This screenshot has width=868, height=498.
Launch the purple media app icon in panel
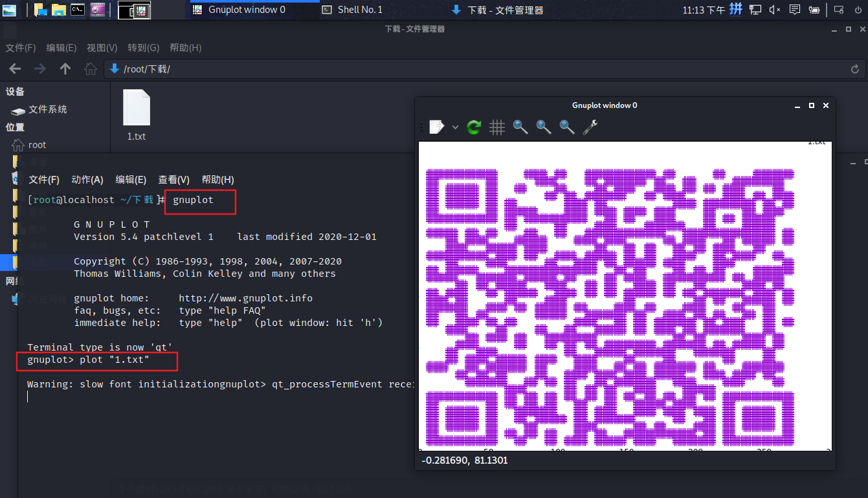click(x=98, y=10)
